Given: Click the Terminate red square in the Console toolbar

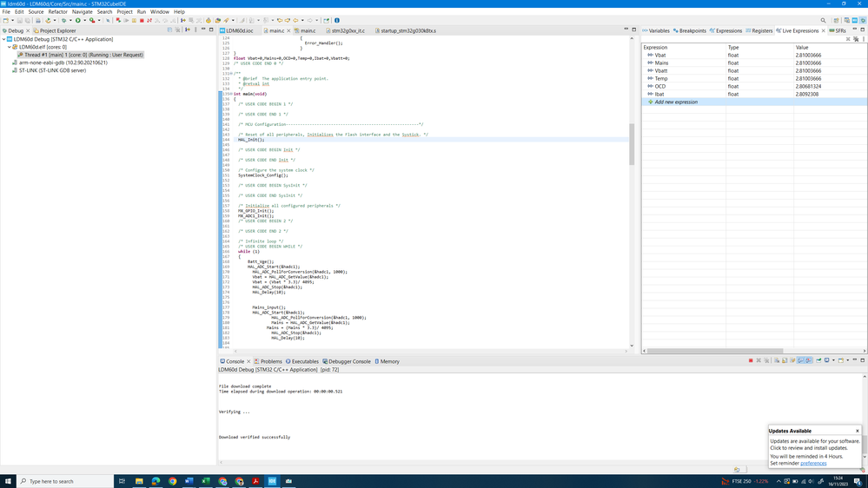Looking at the screenshot, I should pyautogui.click(x=751, y=360).
